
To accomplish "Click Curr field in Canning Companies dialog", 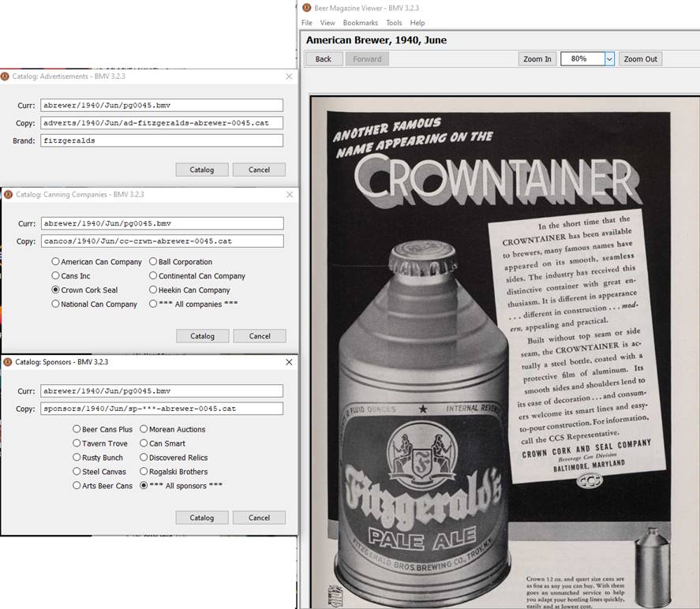I will pos(163,223).
